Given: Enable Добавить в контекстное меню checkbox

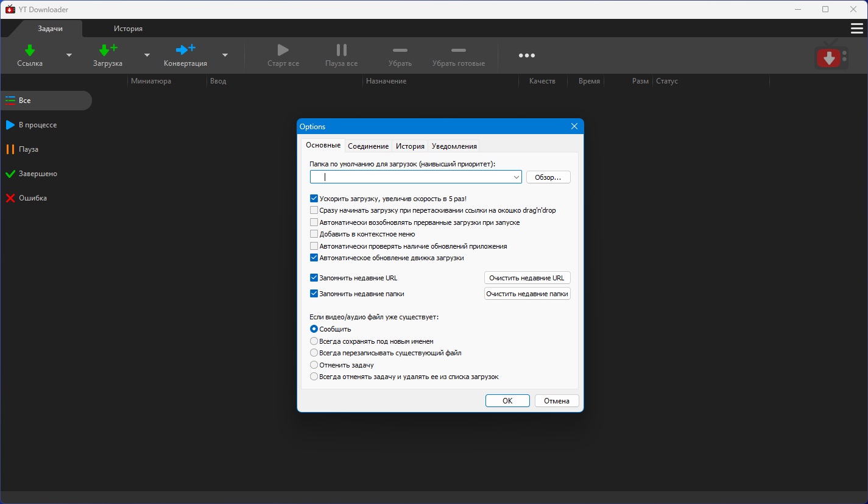Looking at the screenshot, I should pos(314,234).
